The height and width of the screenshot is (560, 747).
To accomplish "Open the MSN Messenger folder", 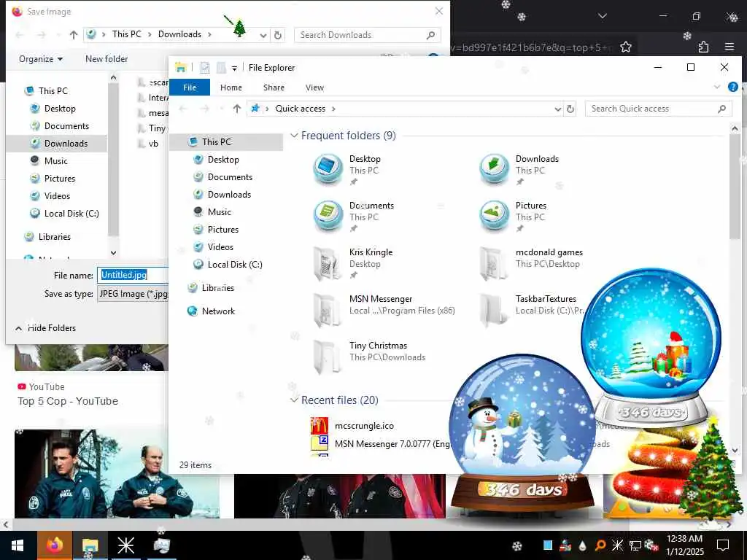I will point(328,309).
